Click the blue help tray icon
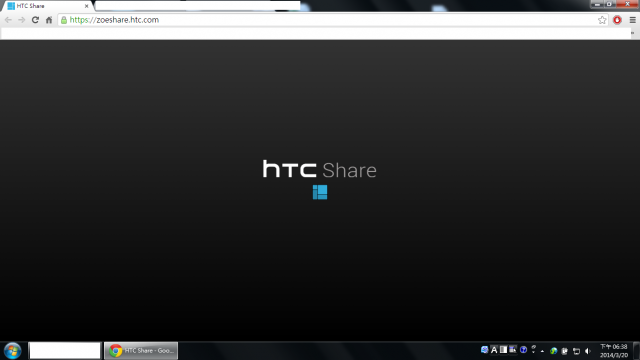 coord(523,350)
